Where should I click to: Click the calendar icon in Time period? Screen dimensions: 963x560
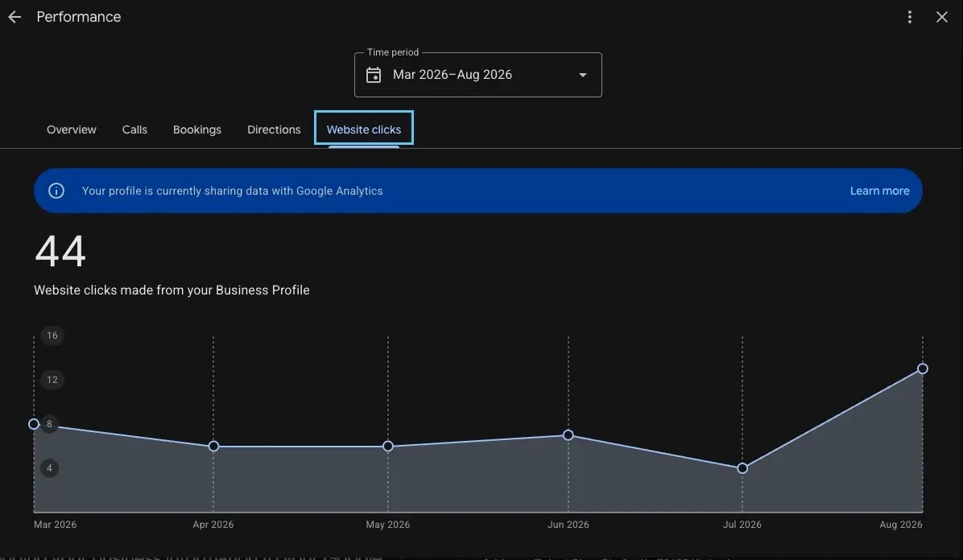coord(374,75)
